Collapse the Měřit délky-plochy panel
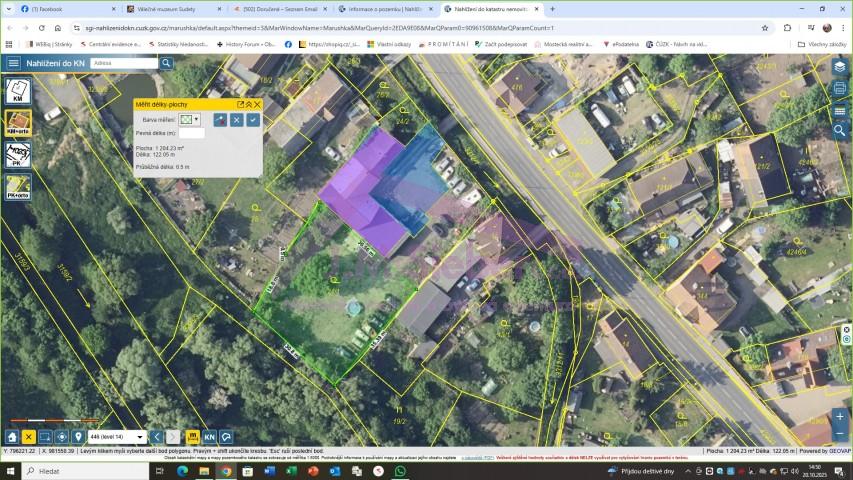The image size is (853, 480). tap(249, 104)
